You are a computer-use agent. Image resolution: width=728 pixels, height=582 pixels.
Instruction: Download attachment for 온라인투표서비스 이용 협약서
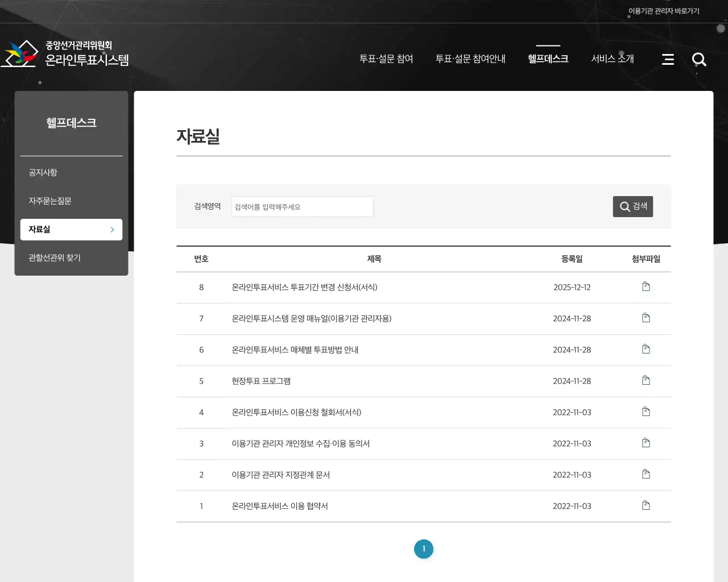pos(646,506)
